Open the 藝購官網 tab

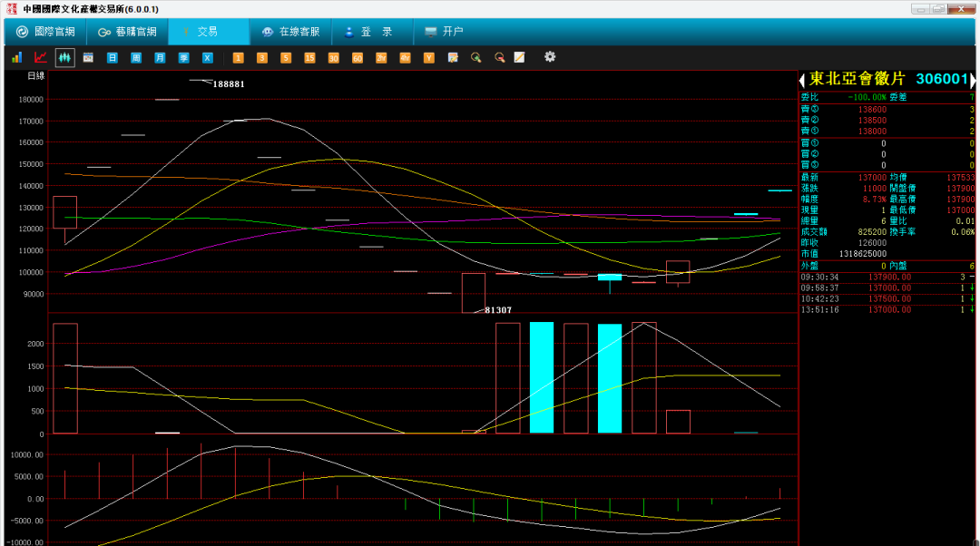[128, 31]
